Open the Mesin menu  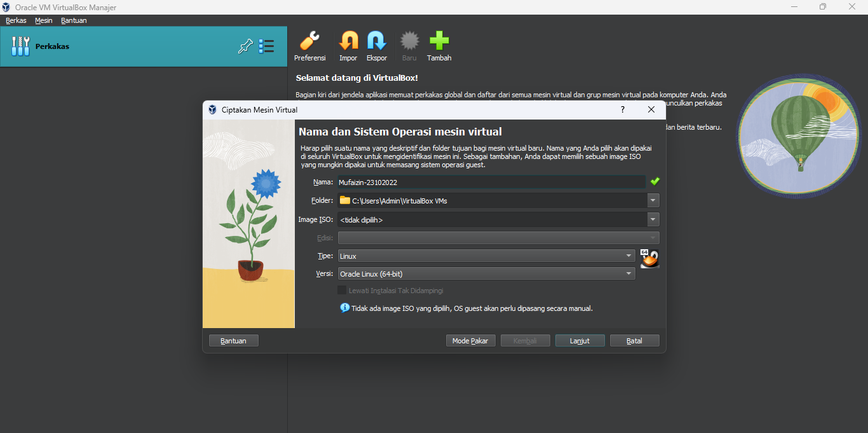coord(44,20)
